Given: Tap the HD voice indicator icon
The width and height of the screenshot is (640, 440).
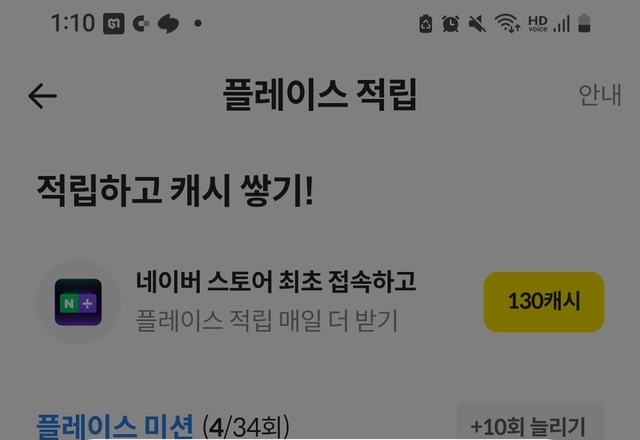Looking at the screenshot, I should tap(538, 24).
